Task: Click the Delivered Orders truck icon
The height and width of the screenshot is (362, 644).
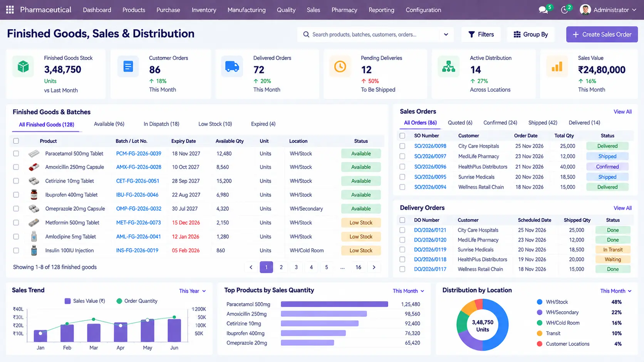Action: tap(232, 67)
